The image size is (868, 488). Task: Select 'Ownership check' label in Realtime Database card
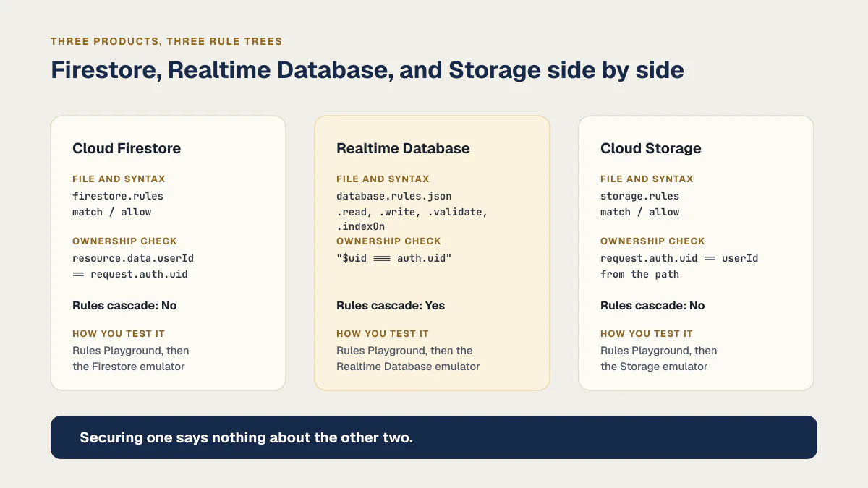coord(388,241)
